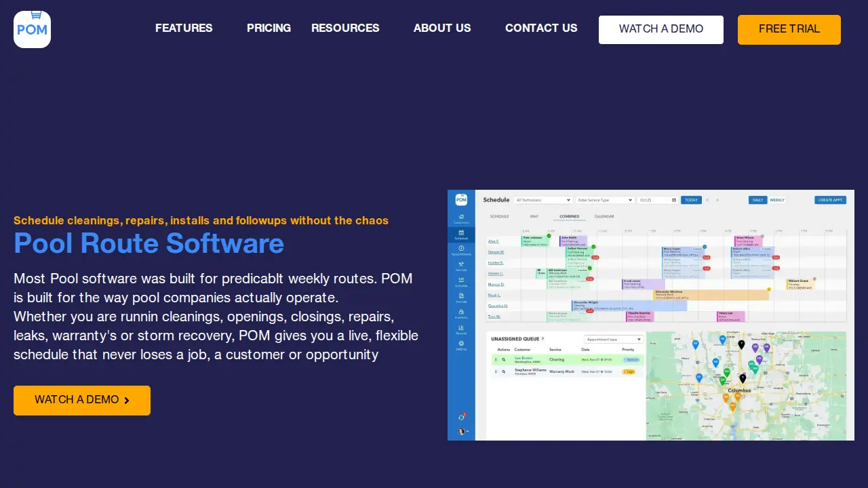Open the Customers icon in the app sidebar
868x488 pixels.
[x=461, y=218]
